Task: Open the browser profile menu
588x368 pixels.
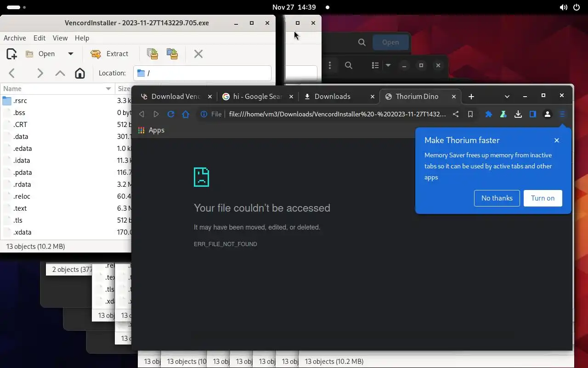Action: (x=548, y=114)
